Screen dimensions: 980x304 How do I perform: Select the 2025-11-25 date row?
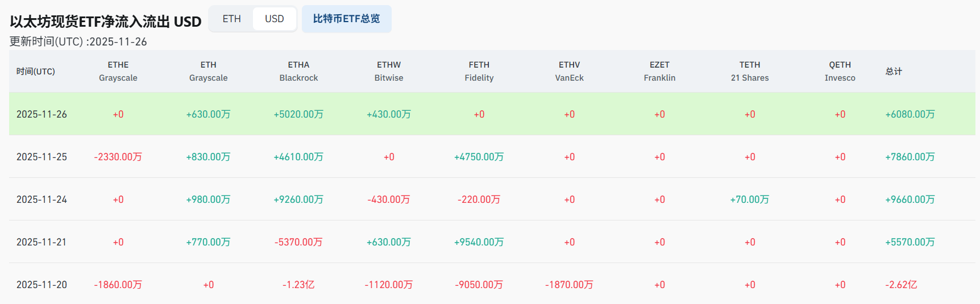pos(41,157)
